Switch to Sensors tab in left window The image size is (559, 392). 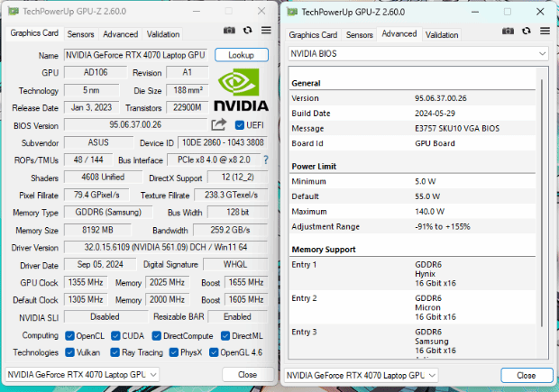80,34
